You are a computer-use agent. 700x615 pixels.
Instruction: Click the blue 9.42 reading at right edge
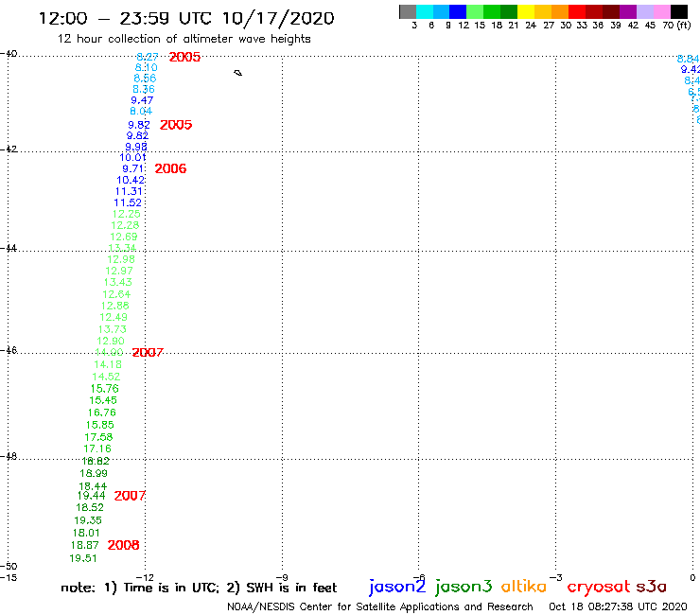691,70
